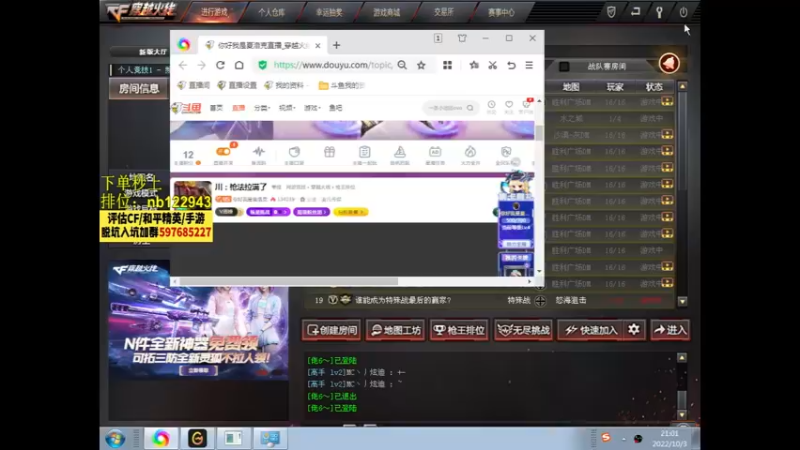Click the 创建房间 button

coord(332,330)
